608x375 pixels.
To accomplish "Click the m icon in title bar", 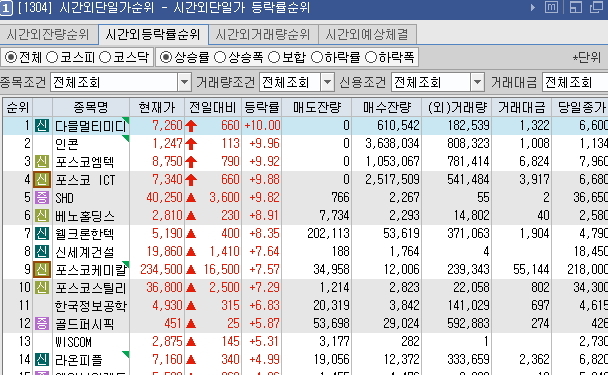I will pos(551,7).
